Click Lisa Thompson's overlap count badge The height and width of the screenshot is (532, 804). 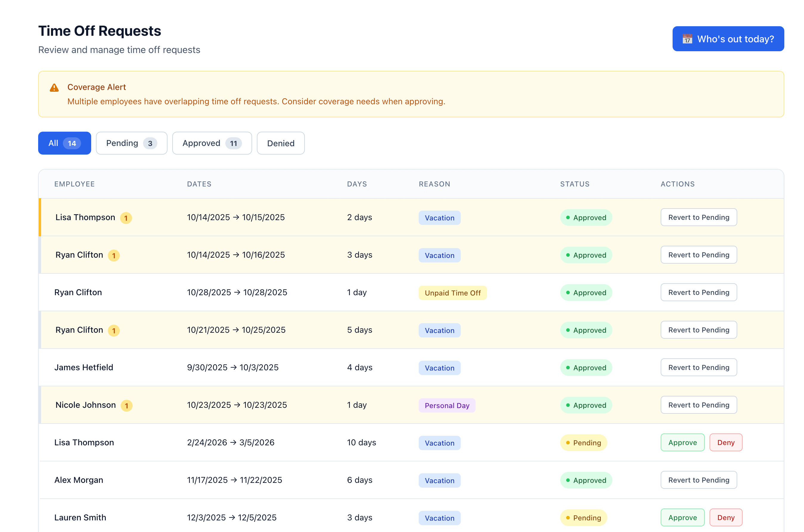click(126, 218)
